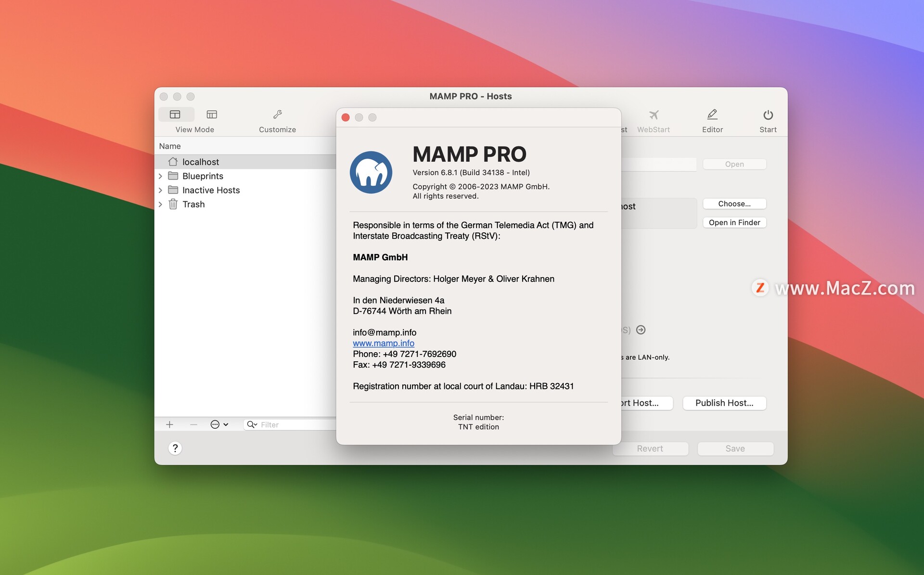
Task: Click the Open in Finder button
Action: click(734, 221)
